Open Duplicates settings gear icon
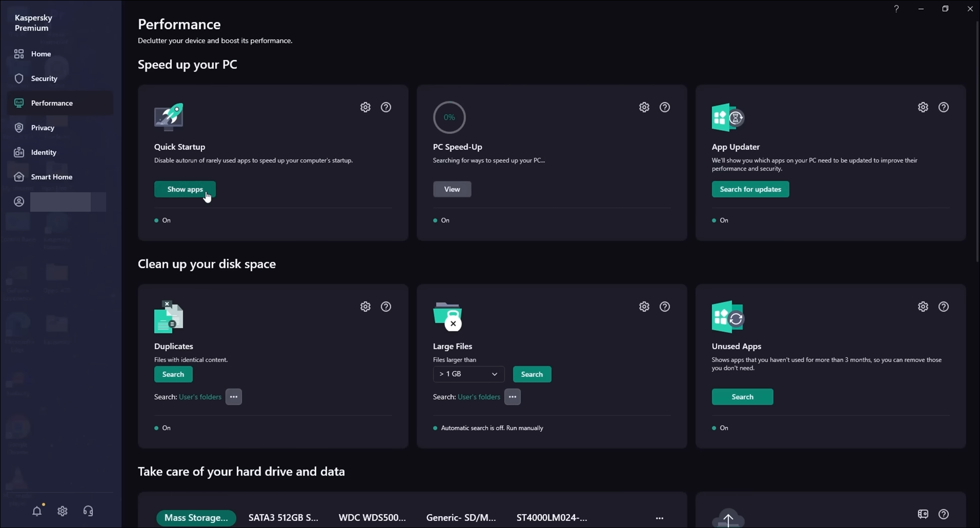This screenshot has height=528, width=980. pyautogui.click(x=365, y=307)
